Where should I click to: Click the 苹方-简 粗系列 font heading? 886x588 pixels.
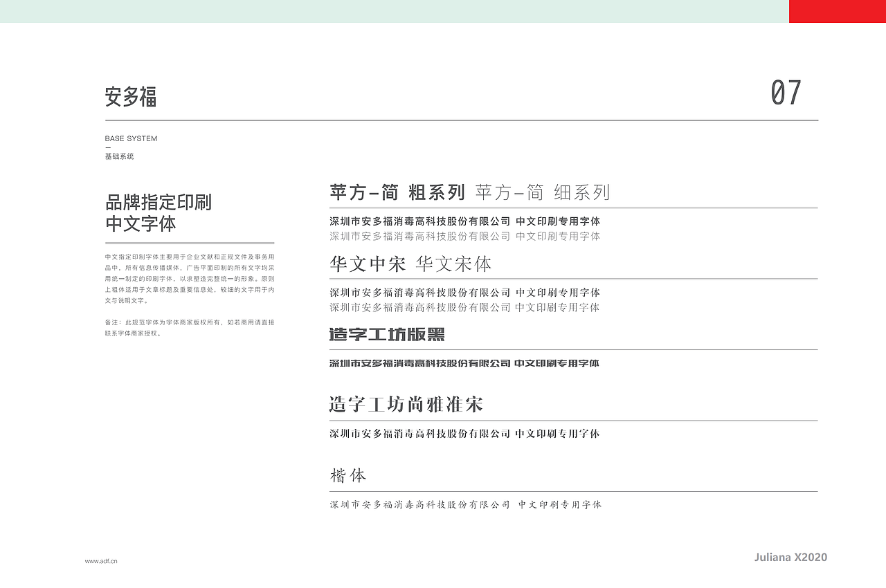pyautogui.click(x=397, y=192)
